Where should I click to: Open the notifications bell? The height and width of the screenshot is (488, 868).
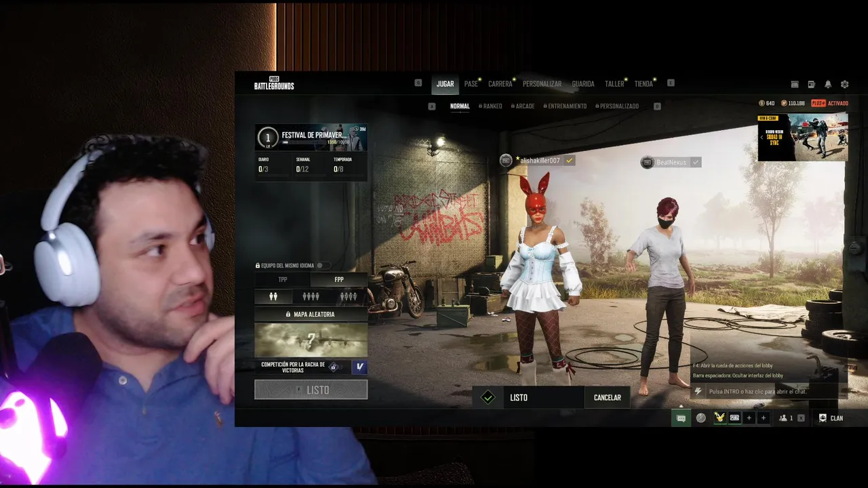click(x=828, y=84)
